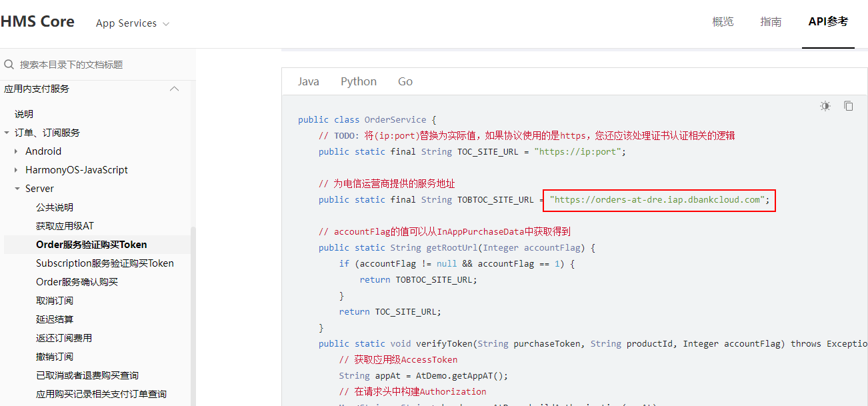Go to HMS Core home logo

point(37,22)
